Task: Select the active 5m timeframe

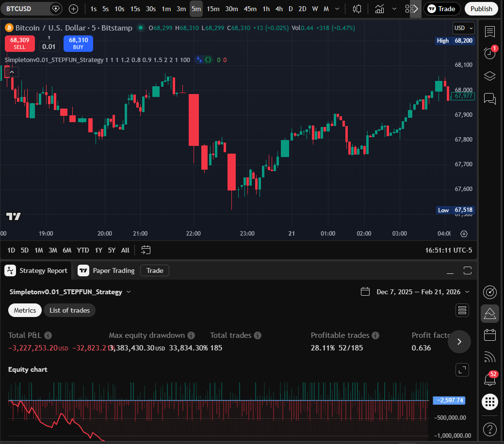Action: click(196, 9)
